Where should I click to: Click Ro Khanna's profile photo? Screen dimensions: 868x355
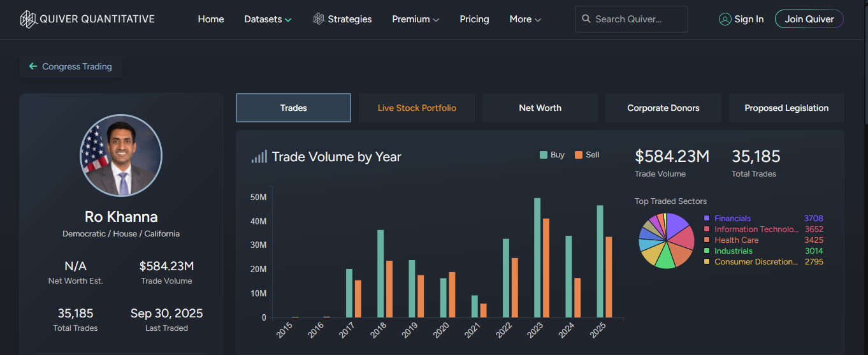[x=121, y=156]
